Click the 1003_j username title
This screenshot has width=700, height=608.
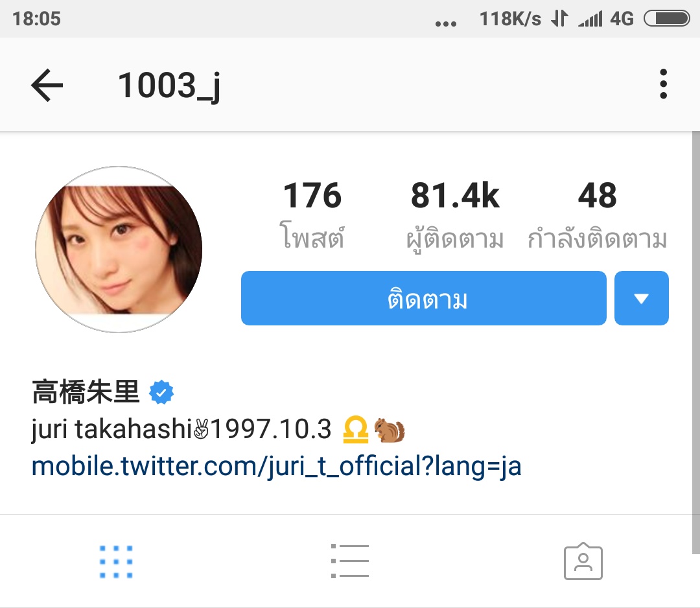169,85
